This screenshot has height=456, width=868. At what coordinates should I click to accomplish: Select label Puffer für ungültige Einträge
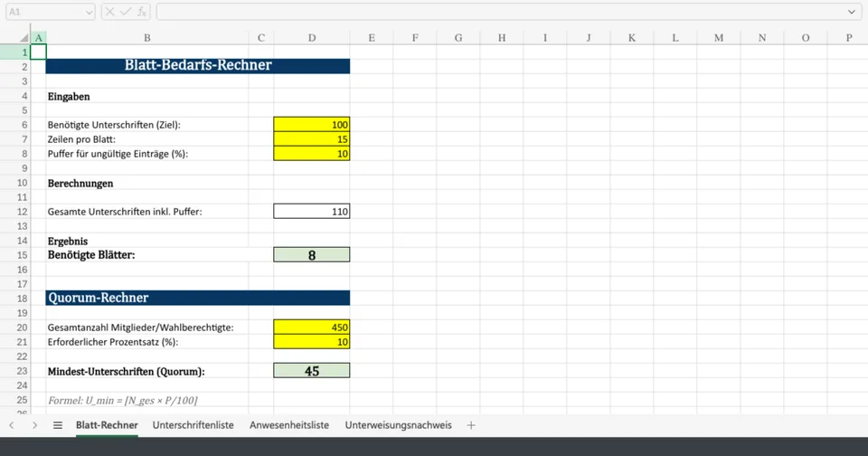(x=118, y=154)
